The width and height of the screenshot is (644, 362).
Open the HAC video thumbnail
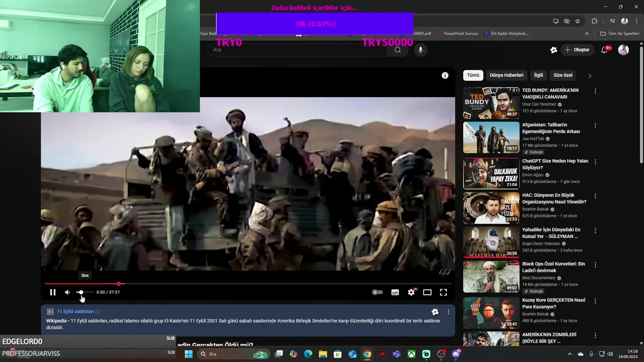coord(491,208)
